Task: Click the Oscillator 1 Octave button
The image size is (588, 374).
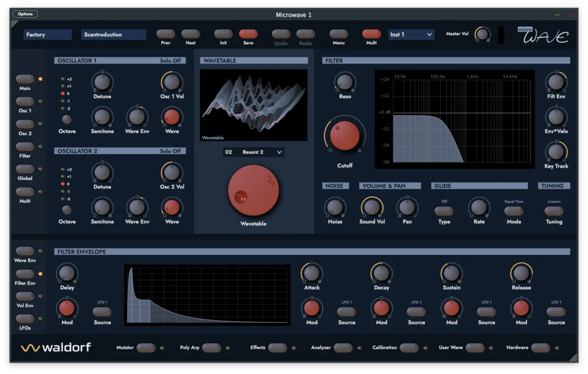Action: pos(67,119)
